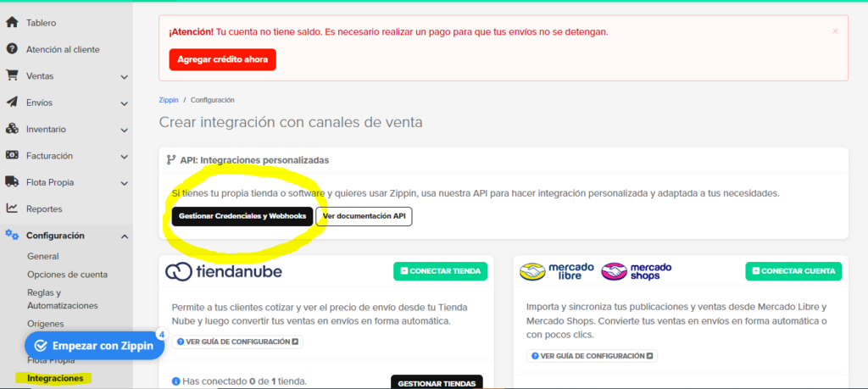Expand the Ventas menu chevron
Image resolution: width=868 pixels, height=389 pixels.
pyautogui.click(x=124, y=77)
